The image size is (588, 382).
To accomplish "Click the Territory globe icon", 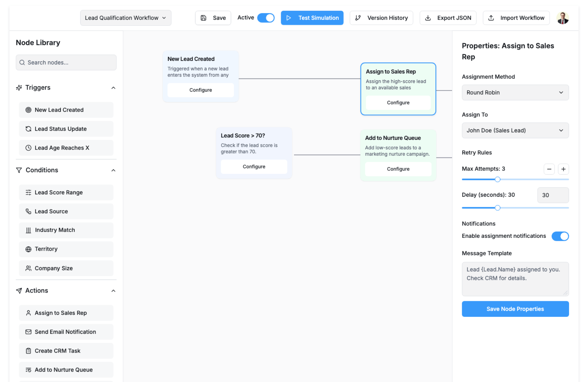I will coord(28,249).
